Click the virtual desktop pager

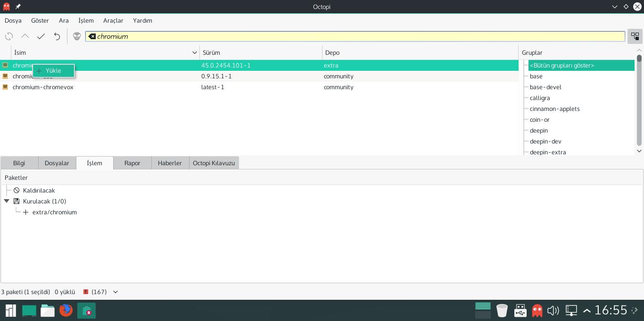pos(483,310)
